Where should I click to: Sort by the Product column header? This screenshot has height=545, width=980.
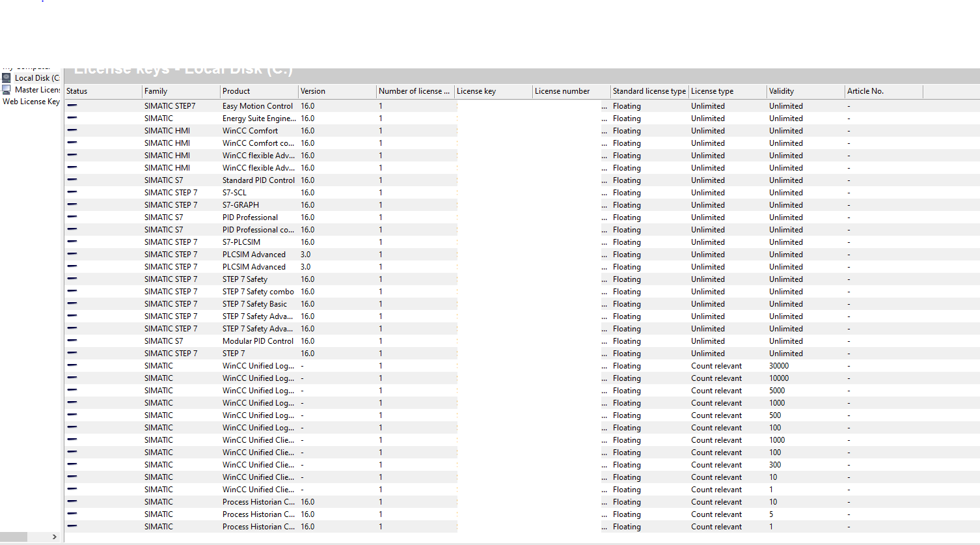pos(259,91)
